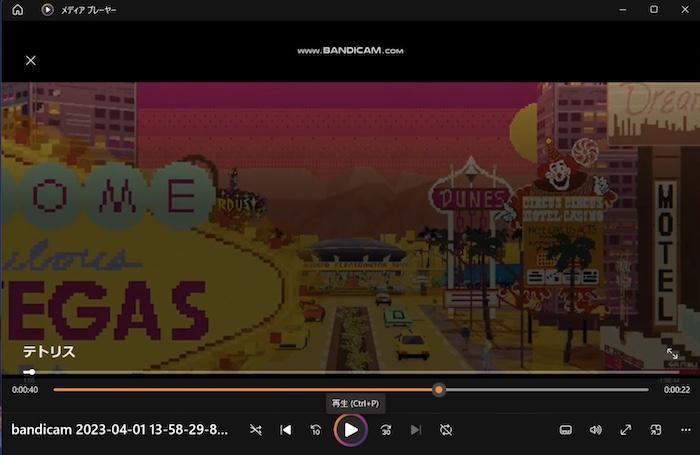This screenshot has width=700, height=455.
Task: Click the remaining time 0:00:22
Action: pyautogui.click(x=677, y=390)
